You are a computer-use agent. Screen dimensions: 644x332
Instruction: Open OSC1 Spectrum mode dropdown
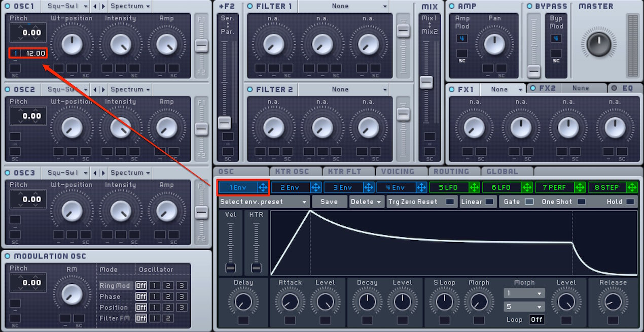130,6
